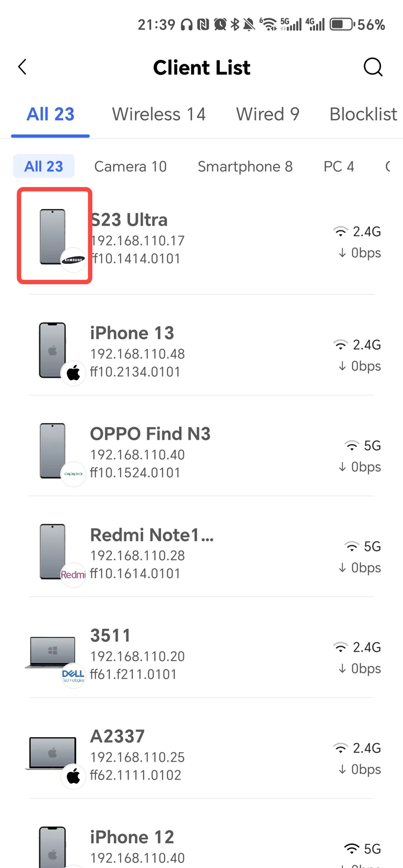Switch to the Wireless 14 tab
Screen dimensions: 403x868
159,114
